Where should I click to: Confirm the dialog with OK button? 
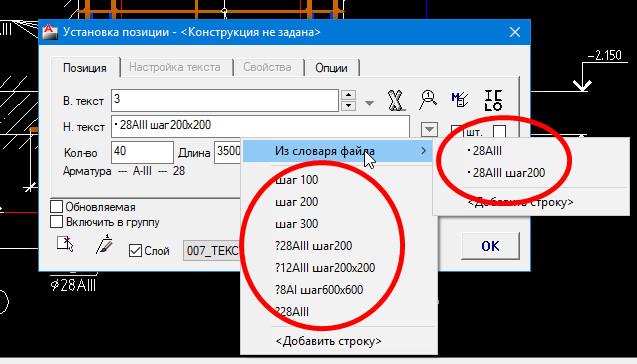tap(490, 246)
